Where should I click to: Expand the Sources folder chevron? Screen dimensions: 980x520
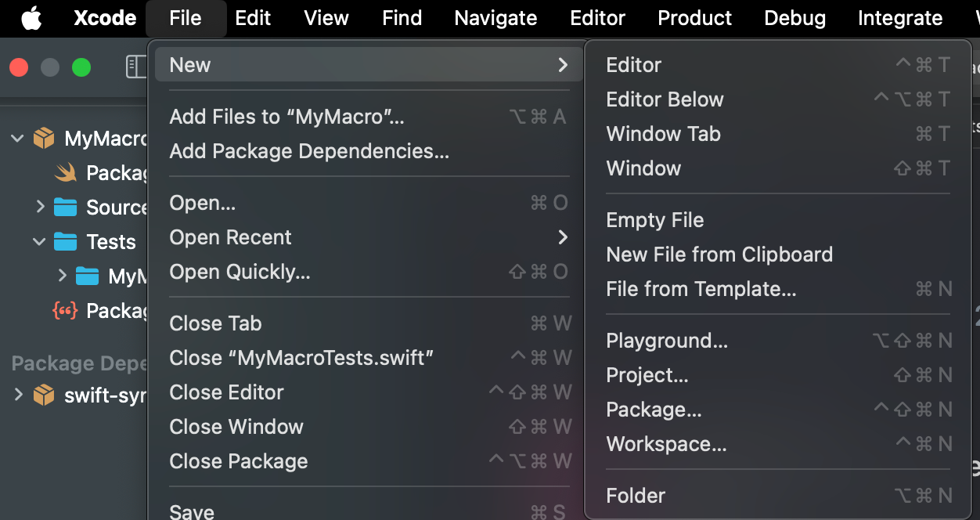pos(40,208)
